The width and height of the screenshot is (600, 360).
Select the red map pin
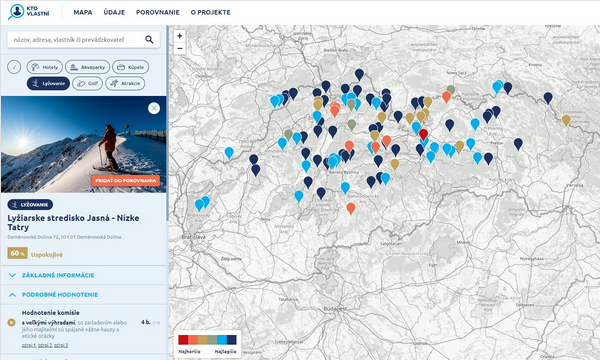[x=423, y=134]
